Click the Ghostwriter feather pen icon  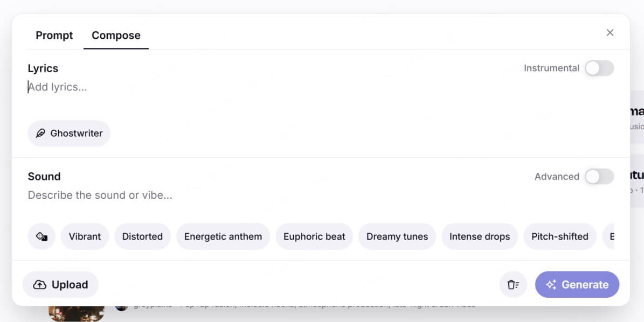click(x=40, y=134)
